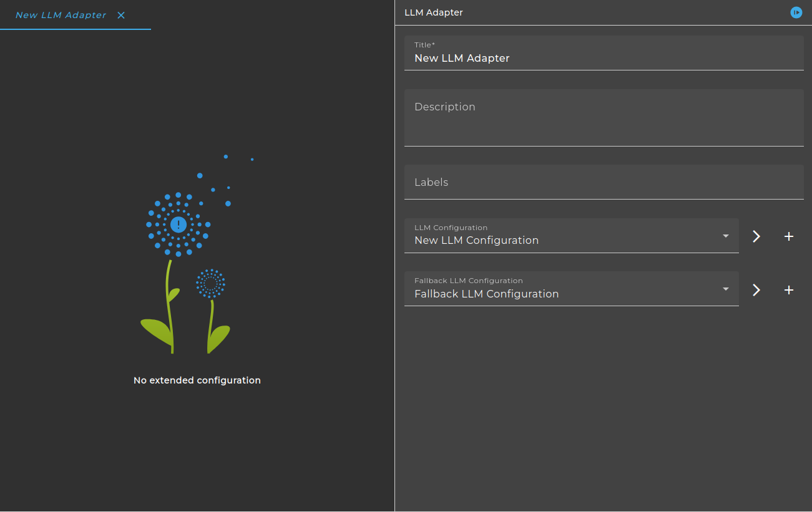Screen dimensions: 812x512
Task: Switch to the New LLM Adapter tab
Action: tap(61, 15)
